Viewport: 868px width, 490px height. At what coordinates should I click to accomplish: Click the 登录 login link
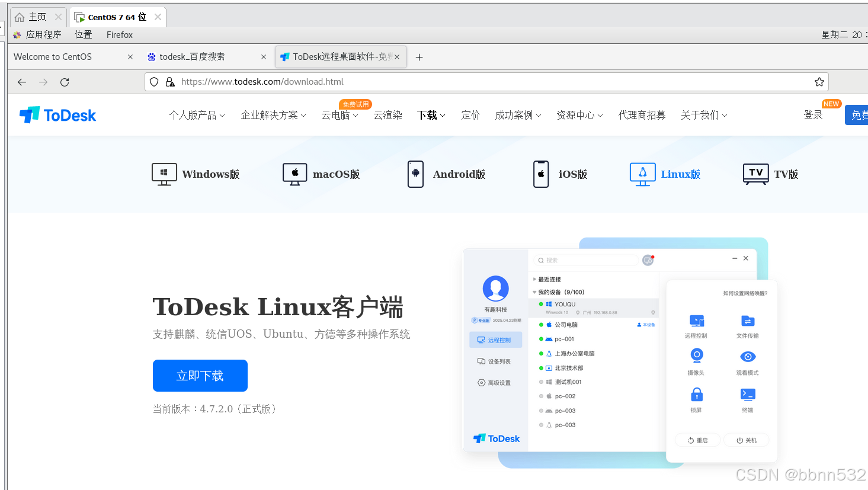[813, 114]
